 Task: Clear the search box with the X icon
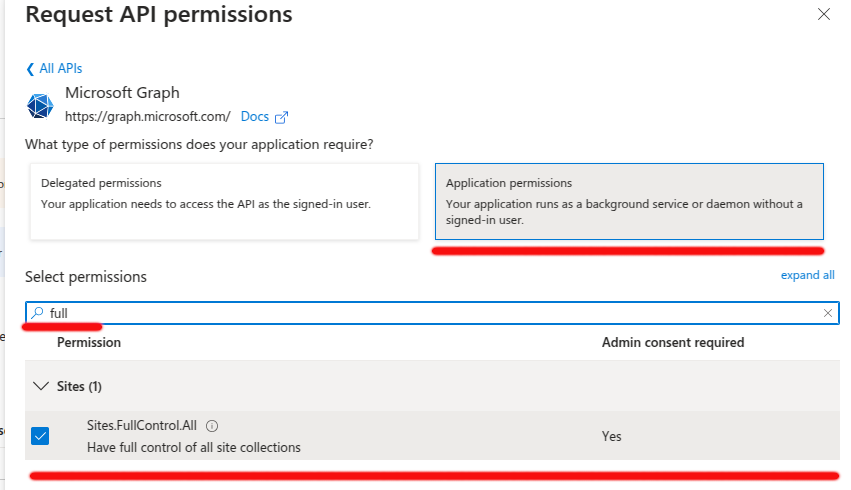(827, 313)
